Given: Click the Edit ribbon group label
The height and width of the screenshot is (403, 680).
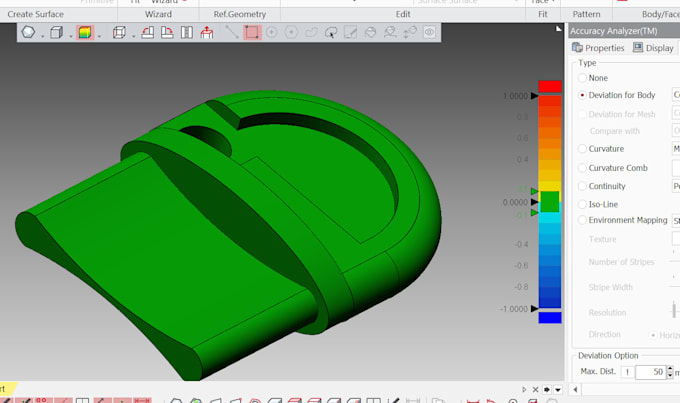Looking at the screenshot, I should (402, 14).
